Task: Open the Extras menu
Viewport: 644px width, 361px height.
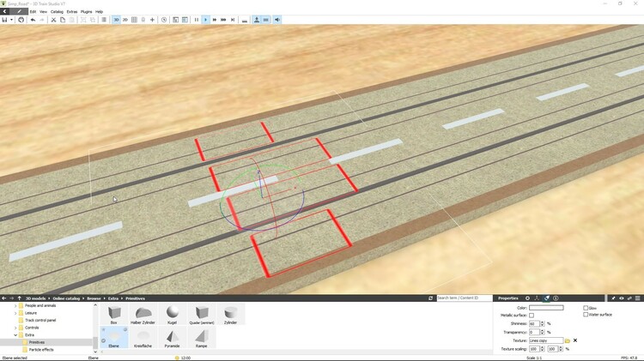Action: [72, 12]
